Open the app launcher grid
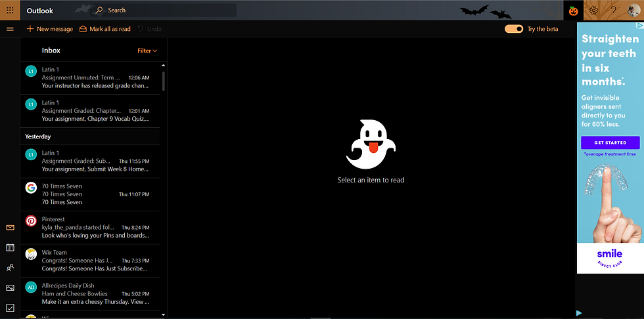 click(x=11, y=11)
